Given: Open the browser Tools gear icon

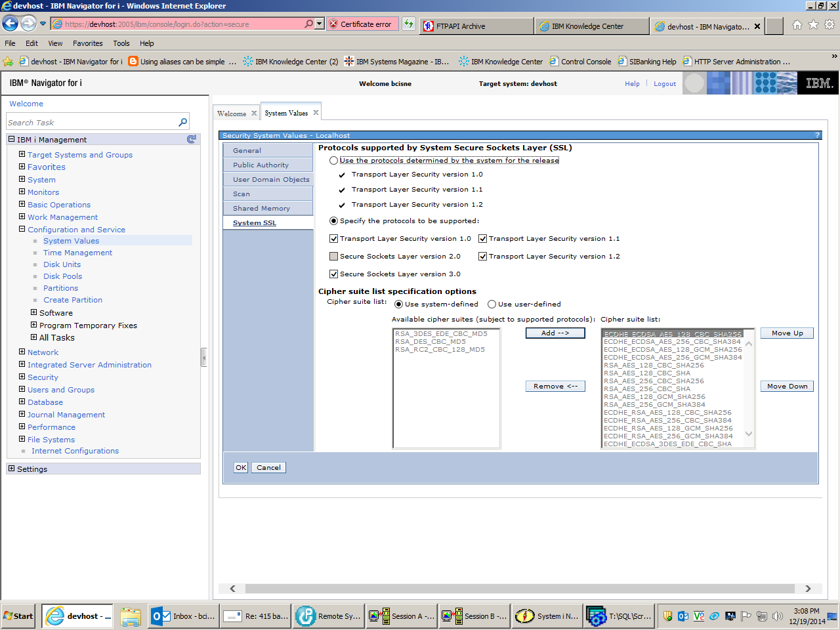Looking at the screenshot, I should pyautogui.click(x=829, y=24).
